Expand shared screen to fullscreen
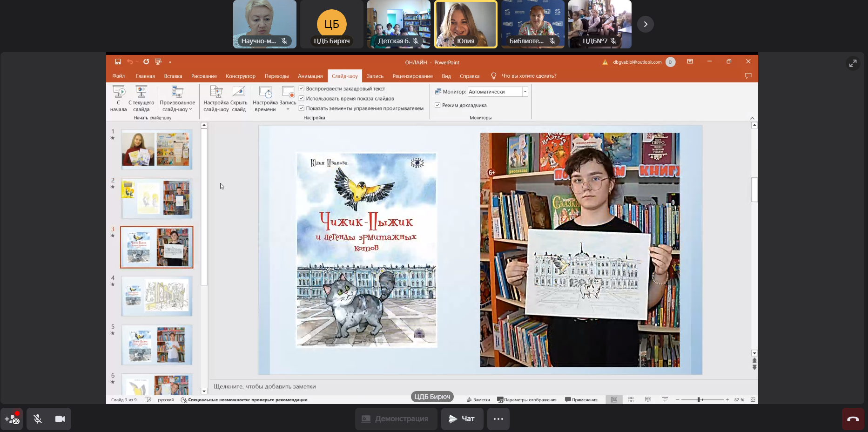 853,63
